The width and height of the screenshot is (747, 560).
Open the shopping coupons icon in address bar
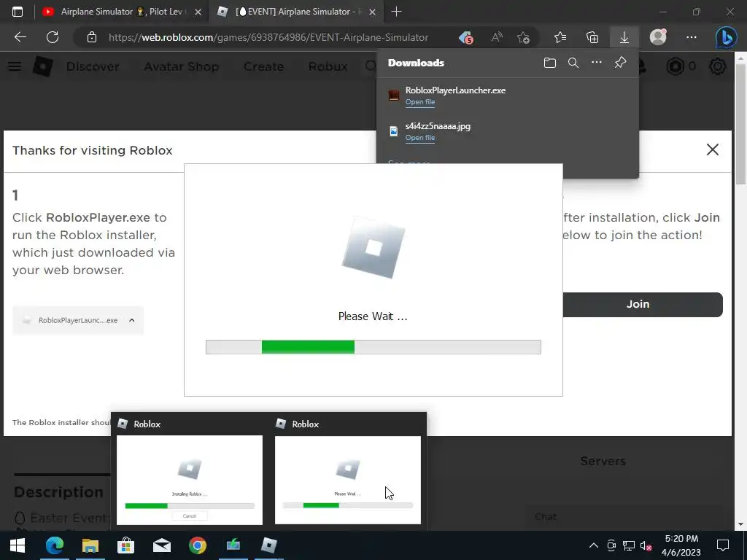[x=466, y=37]
